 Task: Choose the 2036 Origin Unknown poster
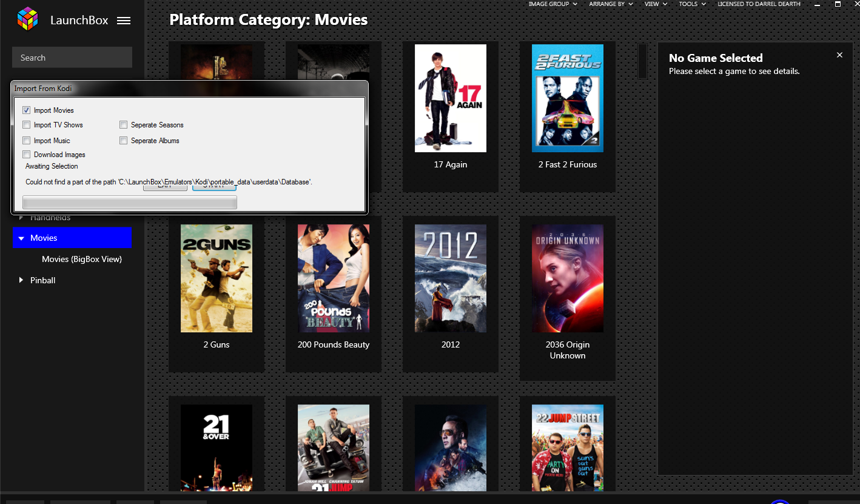567,278
